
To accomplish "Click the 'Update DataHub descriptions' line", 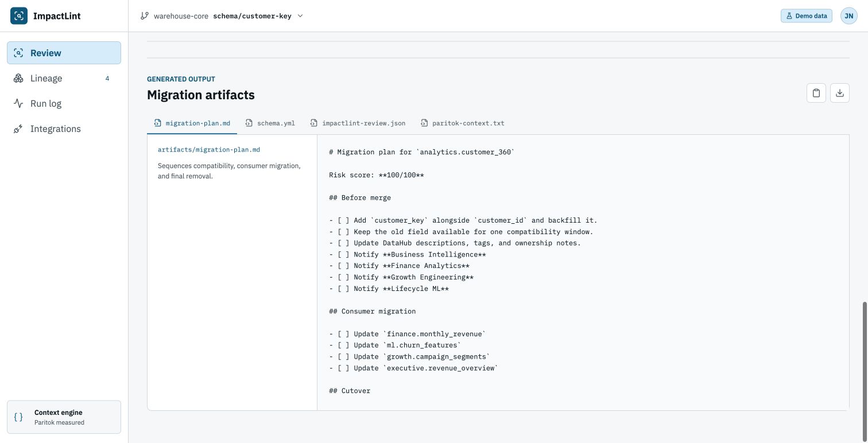I will pyautogui.click(x=455, y=243).
